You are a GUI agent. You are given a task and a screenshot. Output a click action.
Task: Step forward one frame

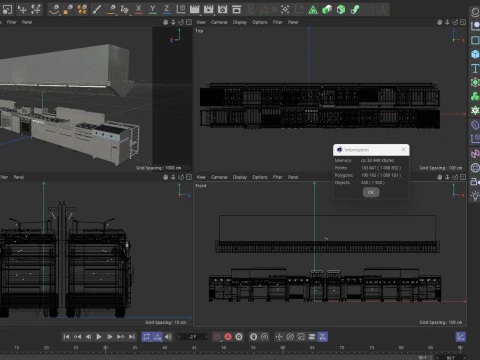(x=110, y=337)
